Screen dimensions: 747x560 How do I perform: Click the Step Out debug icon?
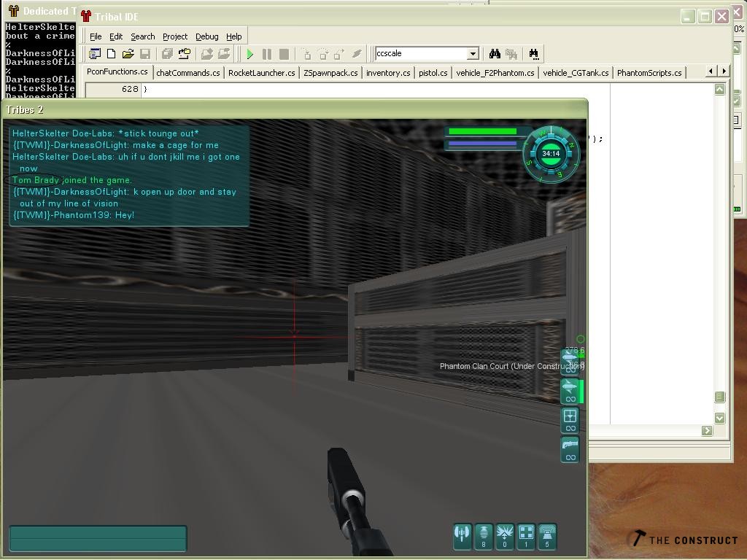click(x=340, y=54)
